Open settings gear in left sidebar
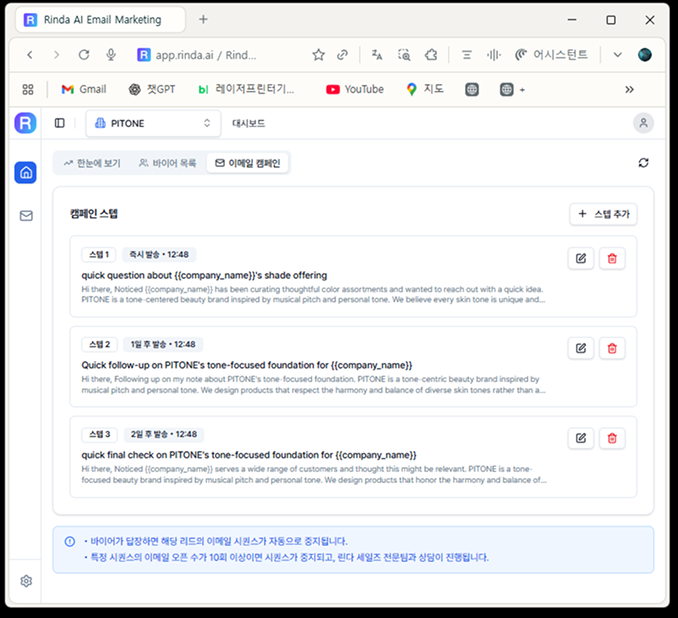Screen dimensions: 678x618 point(26,581)
